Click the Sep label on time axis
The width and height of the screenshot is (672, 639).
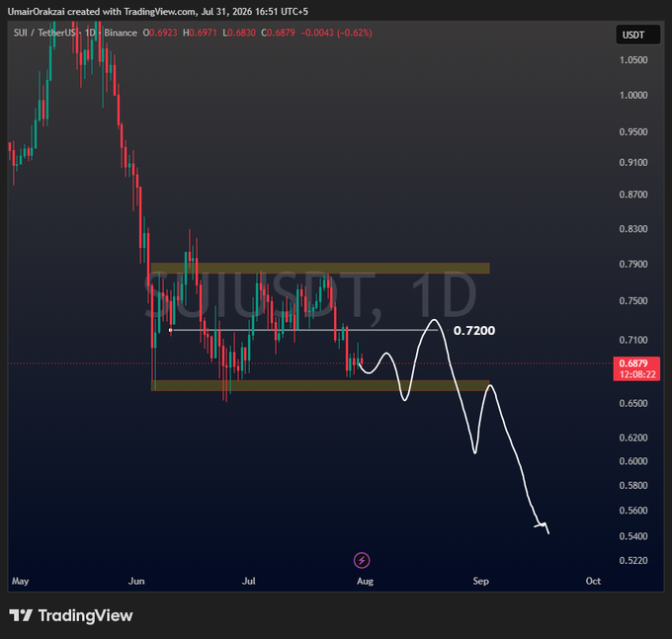pos(480,581)
